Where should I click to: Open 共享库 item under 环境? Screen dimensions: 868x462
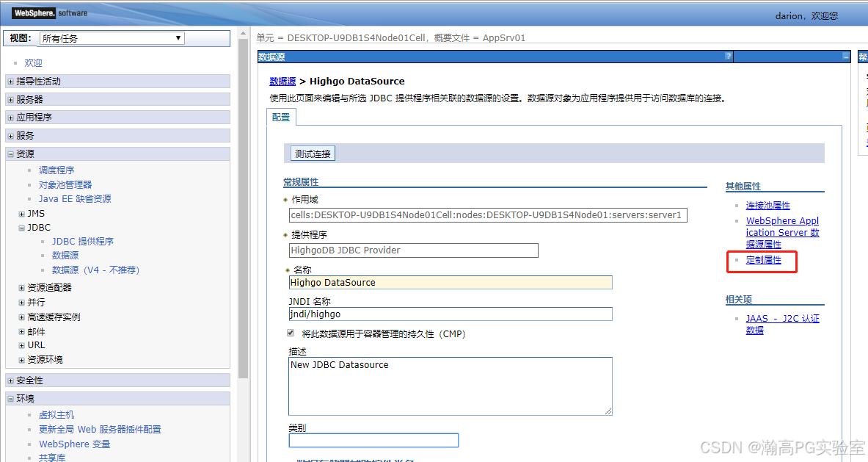(x=52, y=458)
